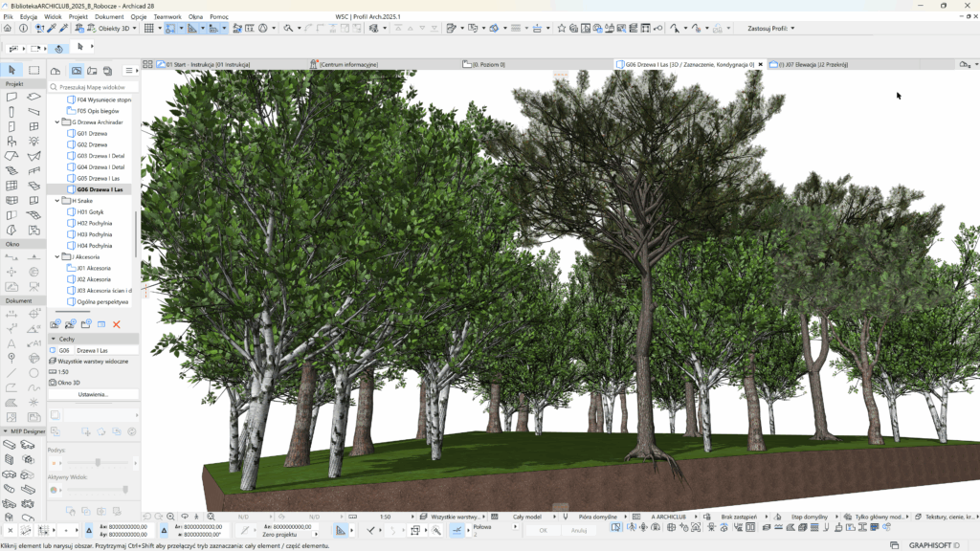
Task: Select the Marquee tool
Action: tap(33, 70)
